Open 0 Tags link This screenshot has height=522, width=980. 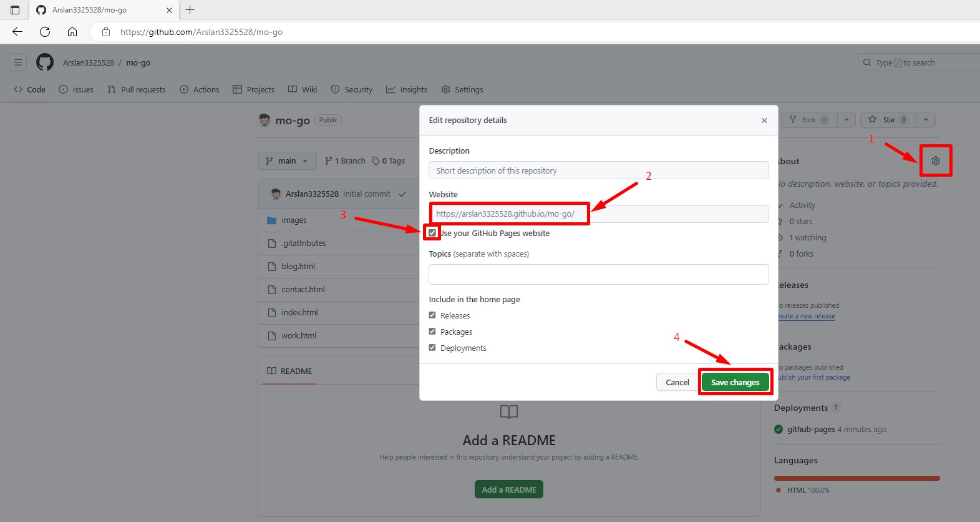(x=389, y=161)
